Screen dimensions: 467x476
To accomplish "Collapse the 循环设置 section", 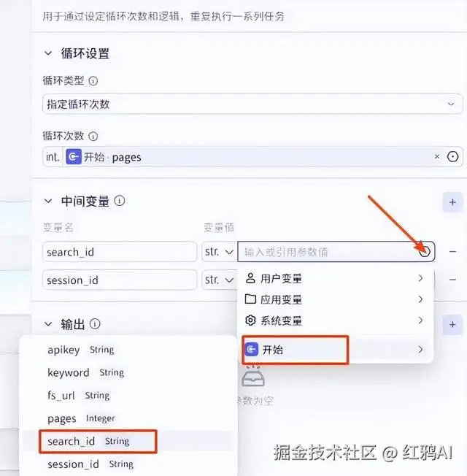I will click(48, 53).
